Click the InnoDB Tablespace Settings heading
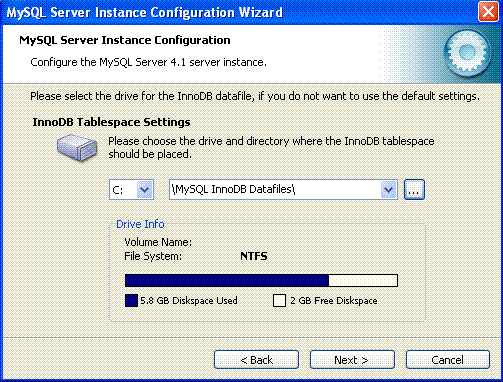The height and width of the screenshot is (382, 503). coord(111,122)
